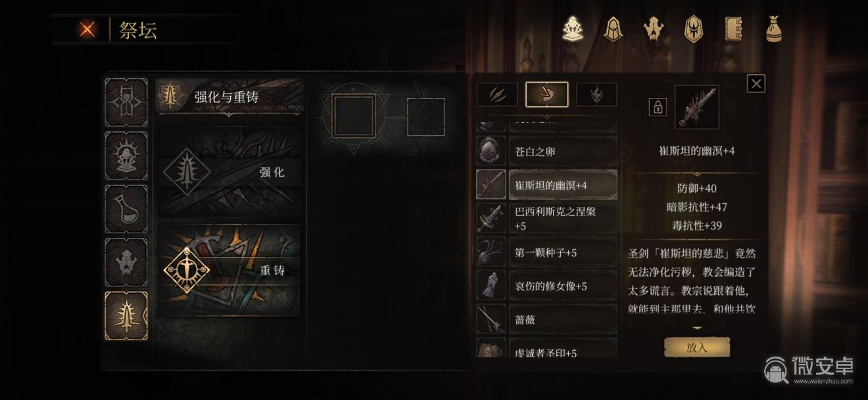Switch to the flame filter tab

click(x=596, y=95)
